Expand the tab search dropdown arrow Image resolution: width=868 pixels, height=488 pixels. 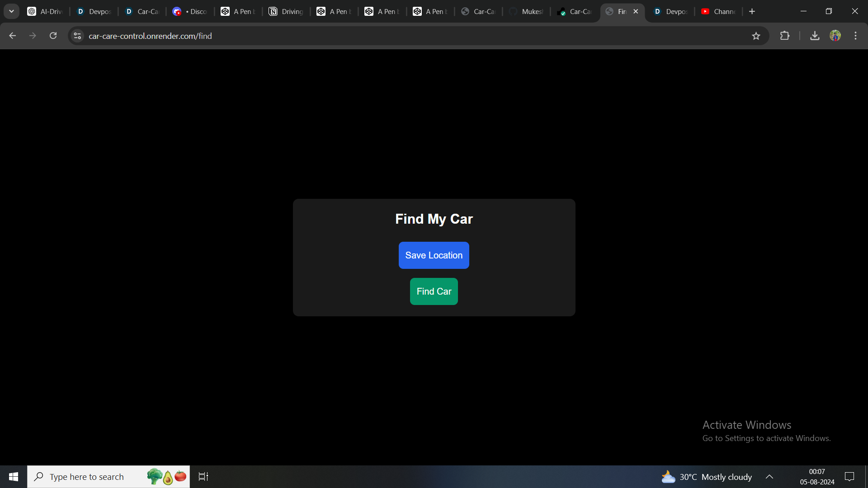pyautogui.click(x=11, y=11)
